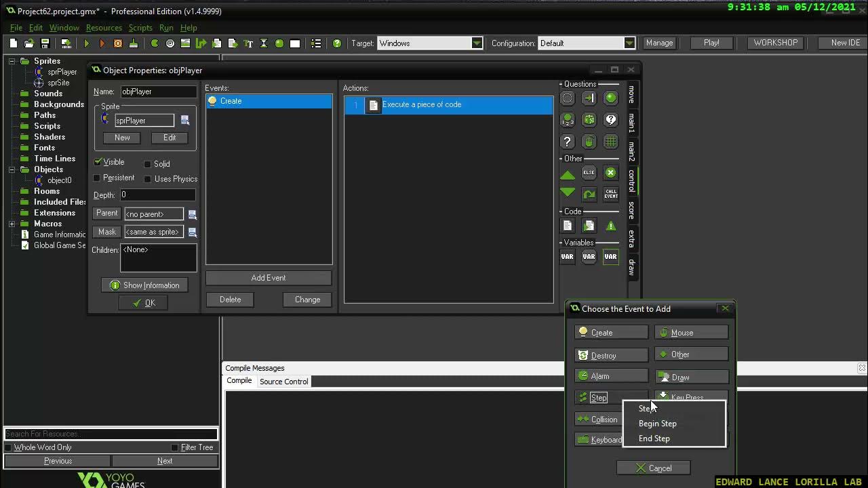Toggle the Solid checkbox

click(x=147, y=164)
